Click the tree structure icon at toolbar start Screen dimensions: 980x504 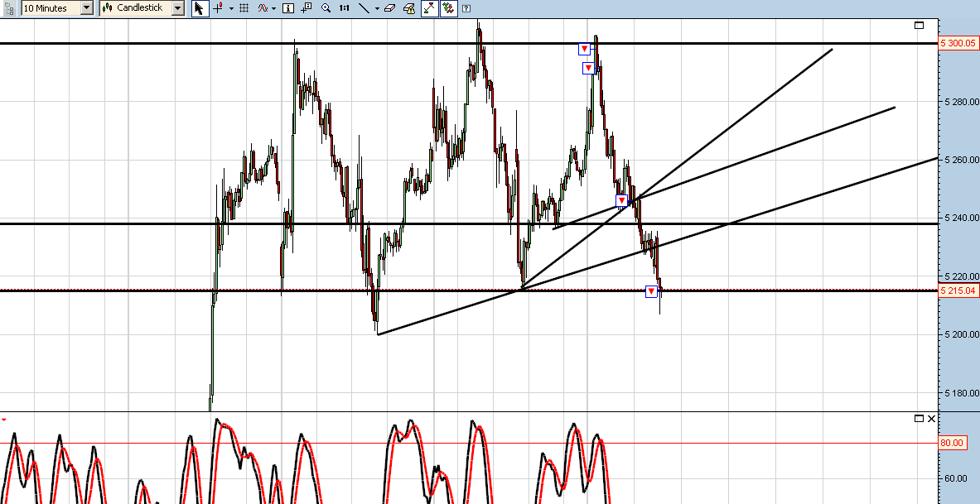point(9,8)
